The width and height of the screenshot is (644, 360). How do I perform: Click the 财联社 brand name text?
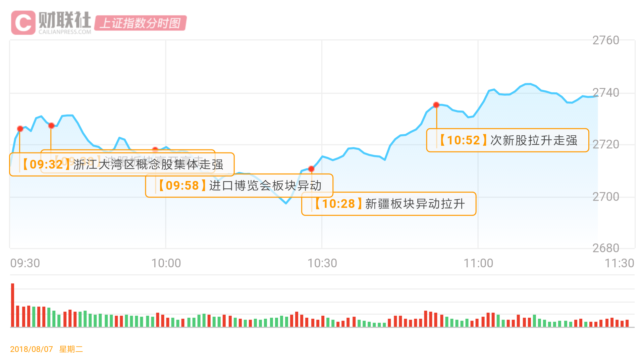click(65, 20)
